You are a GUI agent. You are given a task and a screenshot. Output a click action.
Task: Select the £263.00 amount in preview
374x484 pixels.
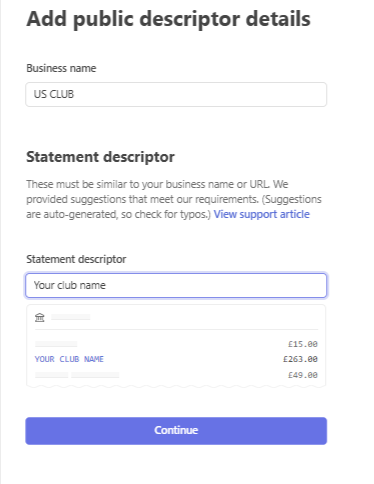300,359
